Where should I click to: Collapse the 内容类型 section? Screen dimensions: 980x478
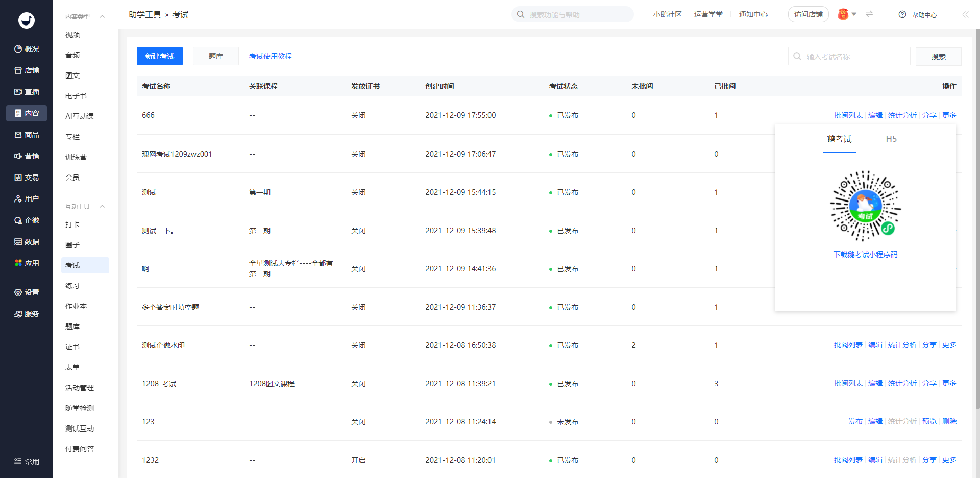tap(102, 17)
